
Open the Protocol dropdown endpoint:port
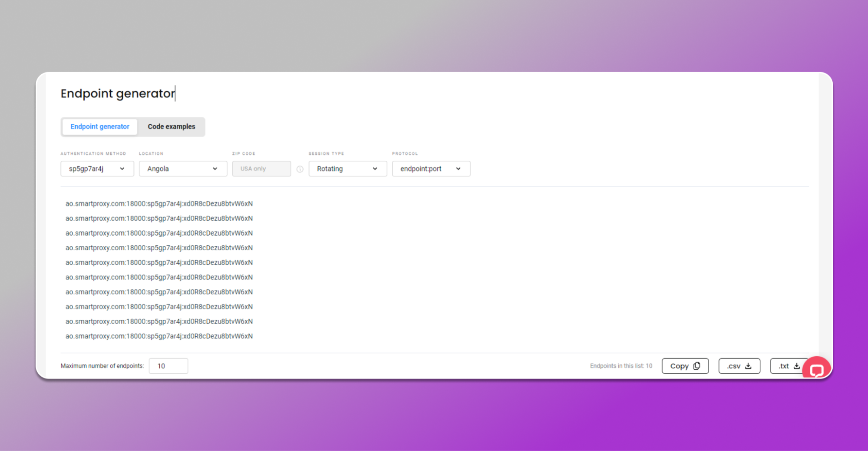point(431,169)
